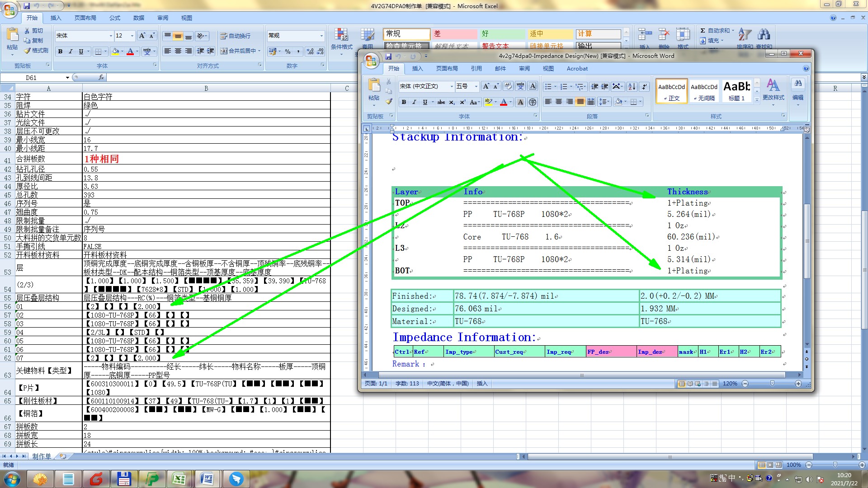Toggle justify alignment in Word

[x=580, y=102]
